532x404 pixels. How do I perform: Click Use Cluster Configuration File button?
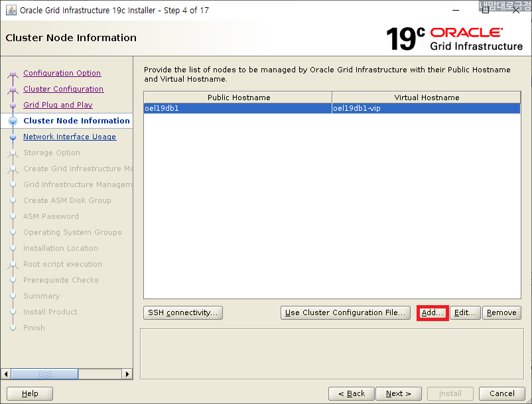coord(346,312)
